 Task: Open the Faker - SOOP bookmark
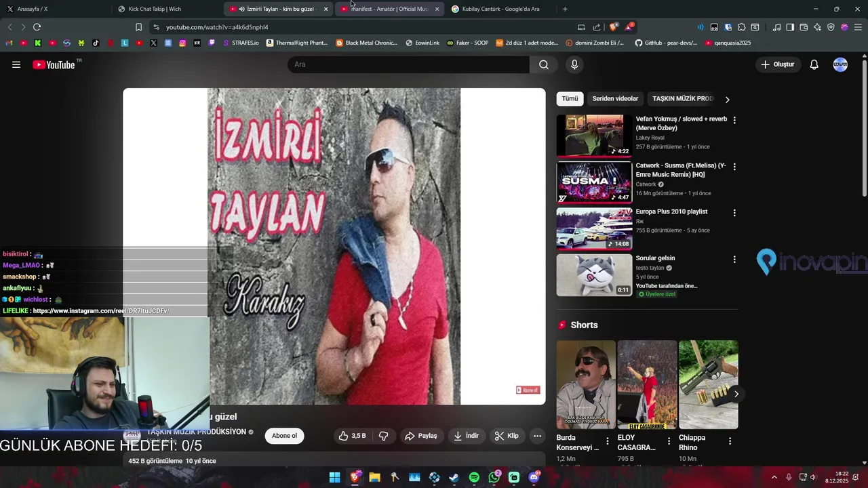(468, 43)
